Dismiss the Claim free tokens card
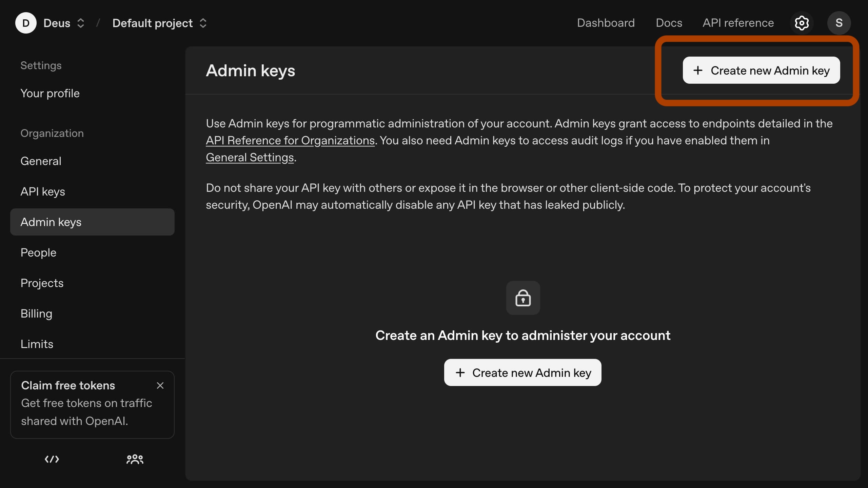The width and height of the screenshot is (868, 488). (x=160, y=386)
